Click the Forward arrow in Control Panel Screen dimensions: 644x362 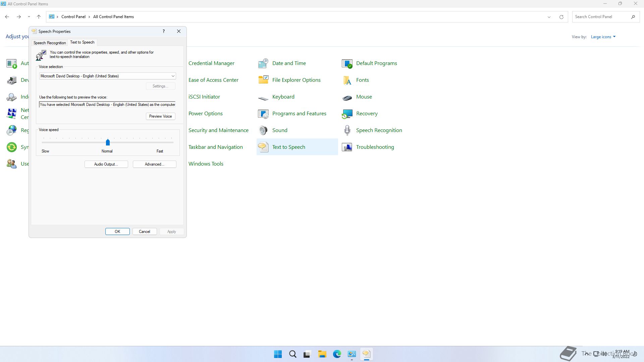pyautogui.click(x=19, y=17)
